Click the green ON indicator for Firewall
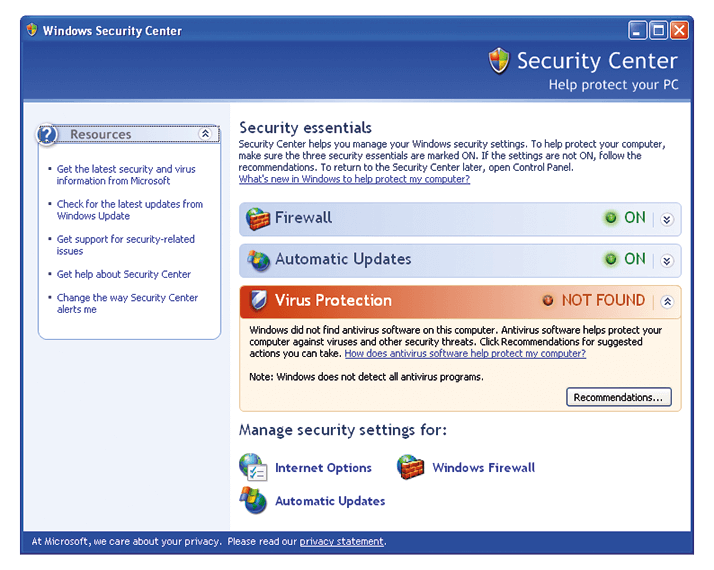 (610, 218)
